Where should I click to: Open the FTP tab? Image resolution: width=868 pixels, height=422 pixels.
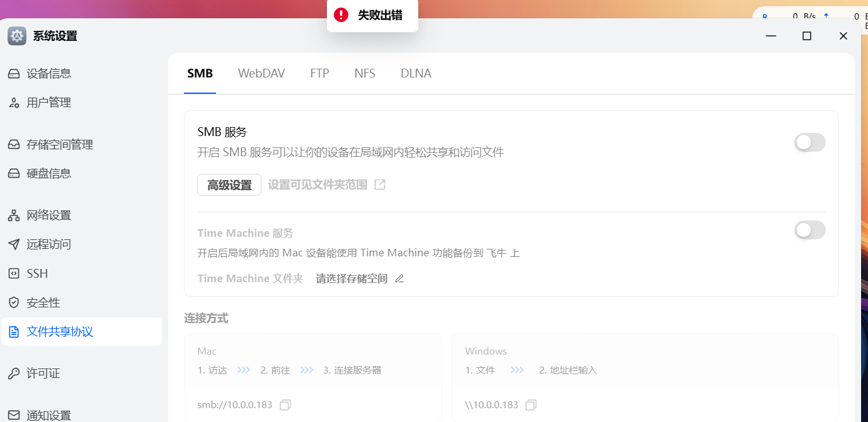click(319, 74)
